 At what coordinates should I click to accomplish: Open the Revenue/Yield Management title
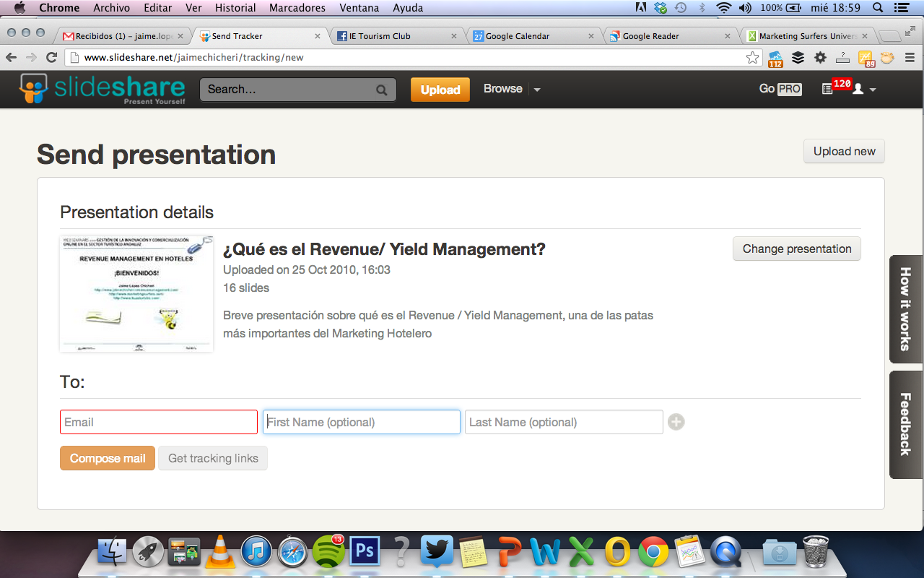[384, 249]
